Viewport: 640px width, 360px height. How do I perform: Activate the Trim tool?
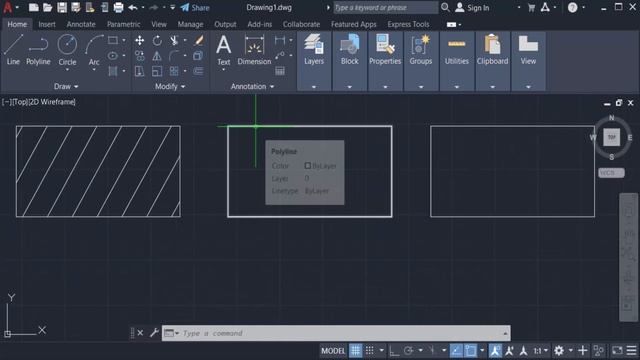[x=174, y=40]
